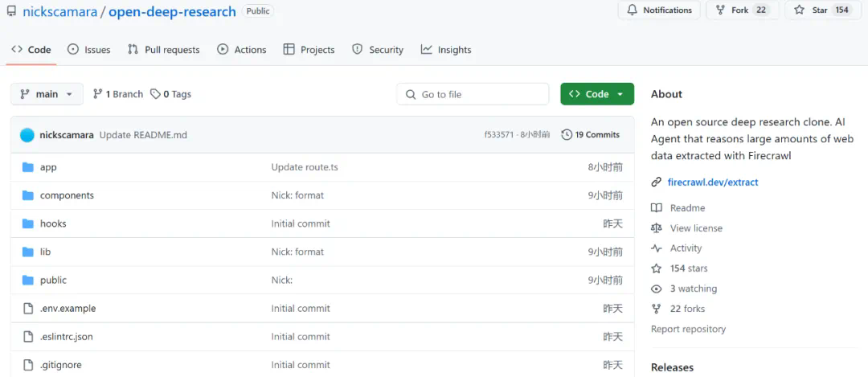Switch to the Issues tab
The height and width of the screenshot is (377, 868).
point(88,50)
